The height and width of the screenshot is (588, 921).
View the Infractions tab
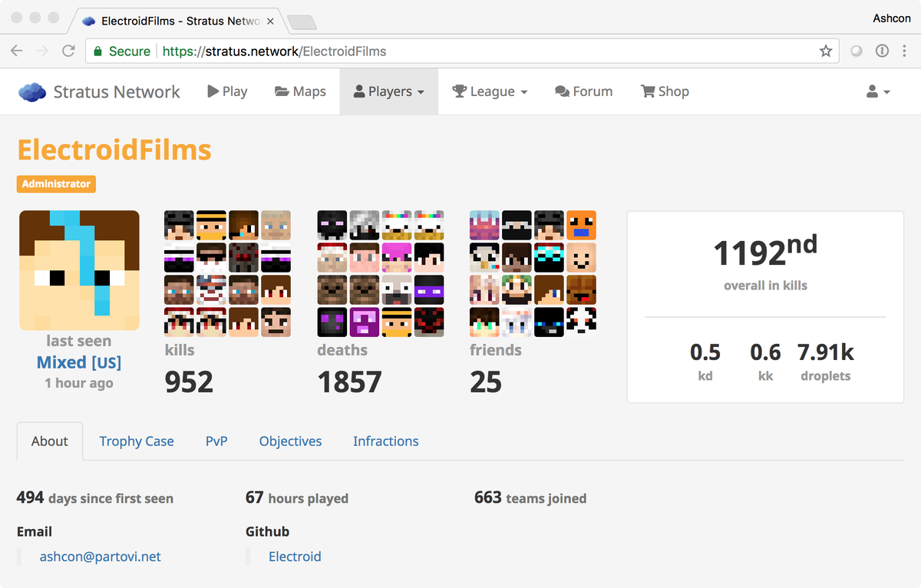pos(386,441)
